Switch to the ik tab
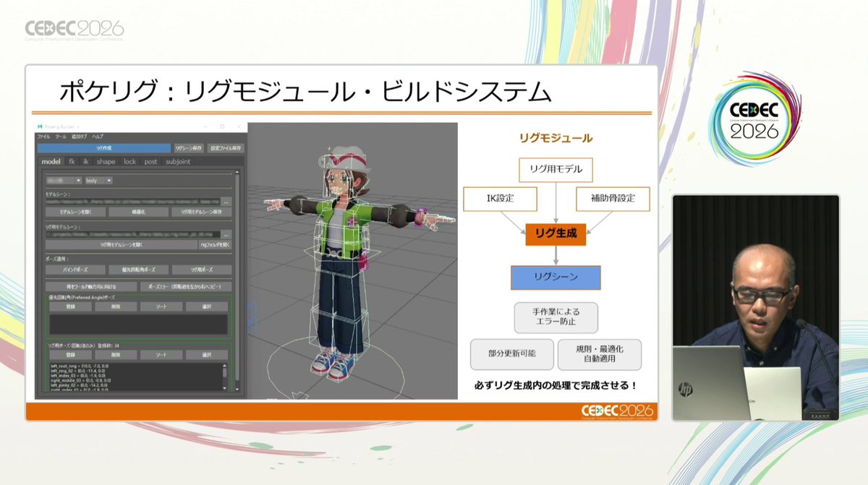 coord(85,162)
